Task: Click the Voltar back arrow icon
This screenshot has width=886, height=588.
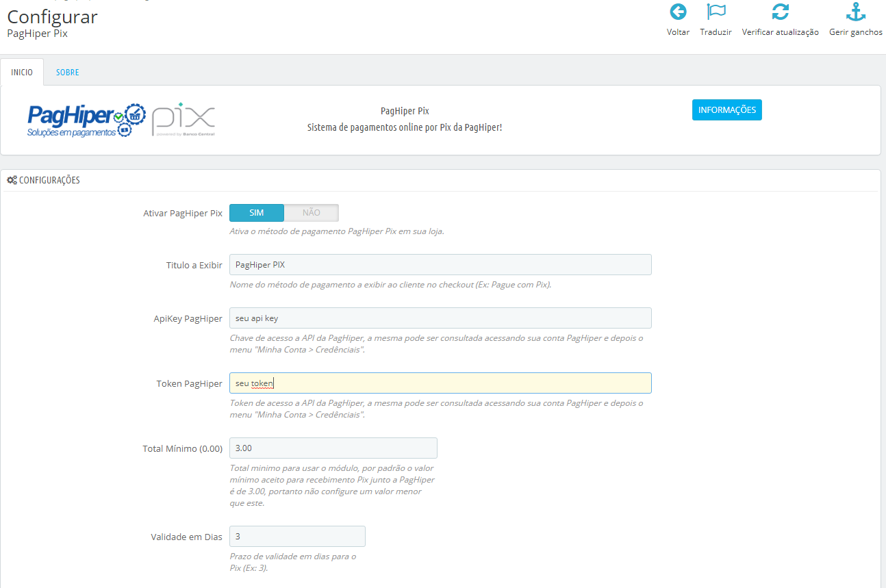Action: [x=678, y=12]
